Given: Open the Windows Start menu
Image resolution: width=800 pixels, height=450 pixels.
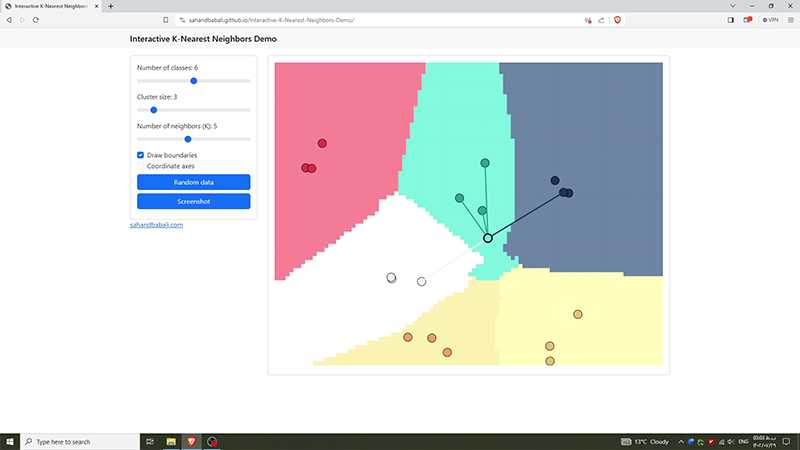Looking at the screenshot, I should pyautogui.click(x=10, y=441).
